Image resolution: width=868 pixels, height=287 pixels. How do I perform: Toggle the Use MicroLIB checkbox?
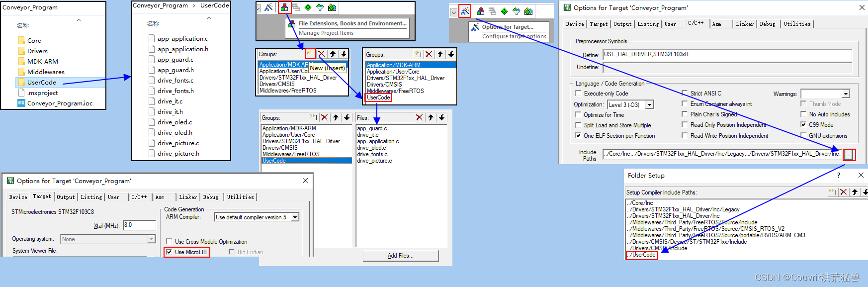[x=169, y=252]
